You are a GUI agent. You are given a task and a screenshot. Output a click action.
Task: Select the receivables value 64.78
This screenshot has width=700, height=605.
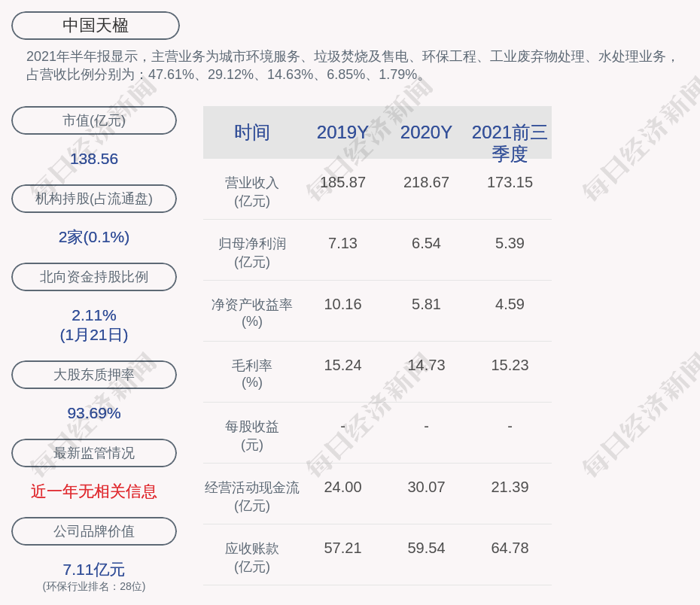(510, 549)
